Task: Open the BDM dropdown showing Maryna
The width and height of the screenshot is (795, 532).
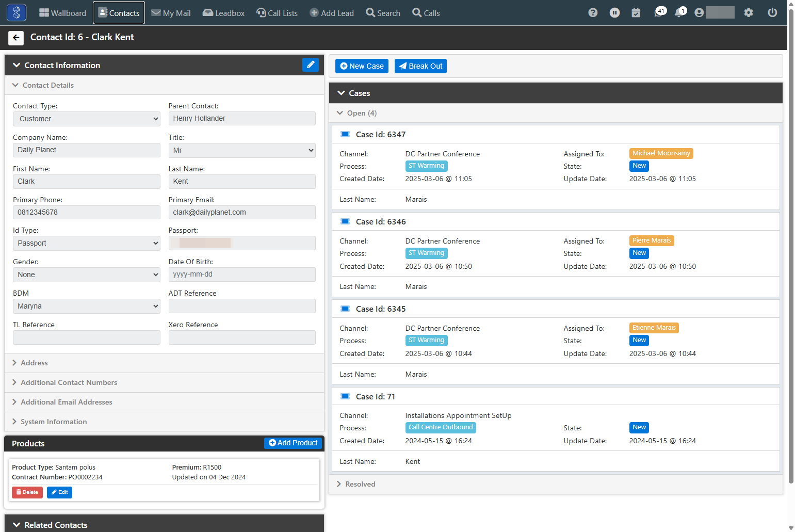Action: [87, 306]
